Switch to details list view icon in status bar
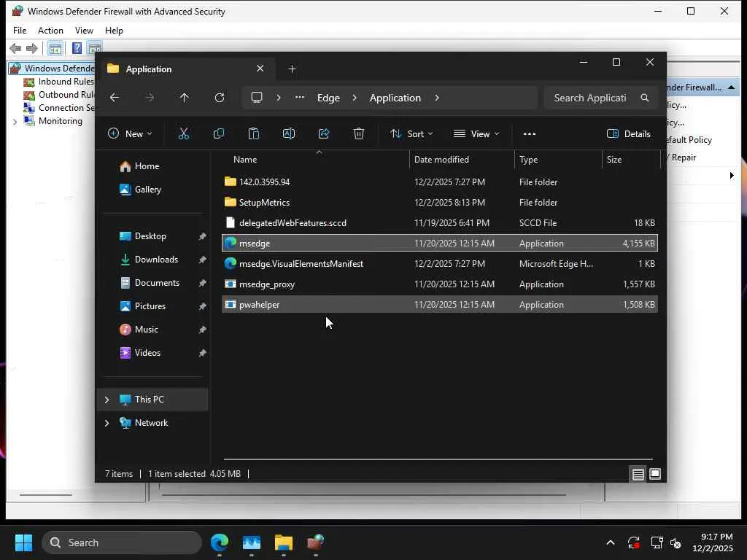 coord(638,474)
